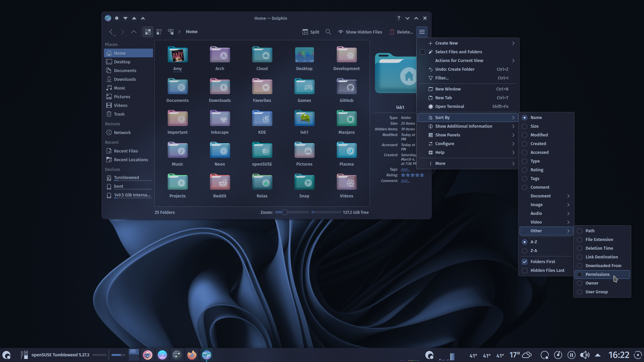The height and width of the screenshot is (362, 644).
Task: Sort by Size radio option
Action: tap(546, 126)
